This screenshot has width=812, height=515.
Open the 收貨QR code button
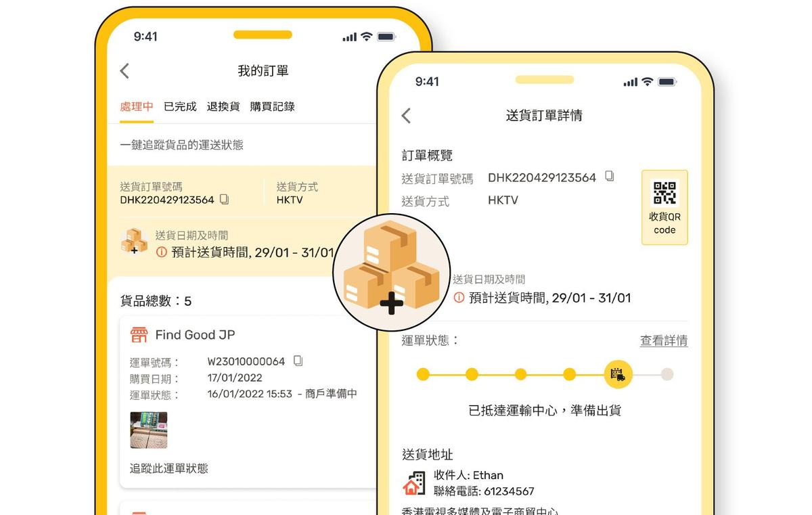pos(664,207)
